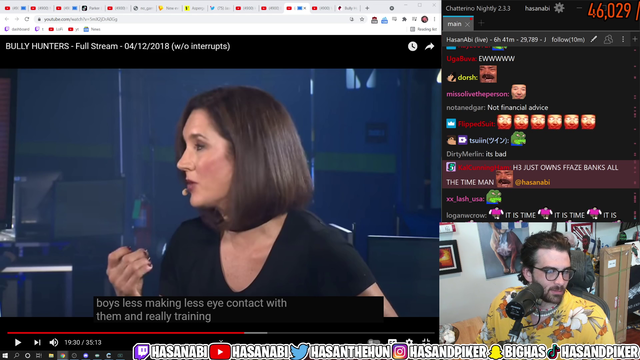
Task: Open chat moderation pencil icon
Action: [594, 39]
